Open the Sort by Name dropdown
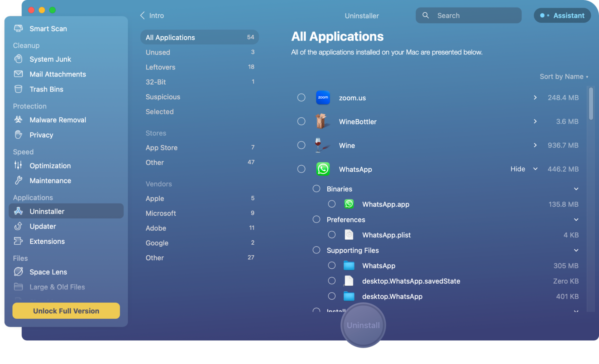The image size is (599, 364). click(563, 76)
